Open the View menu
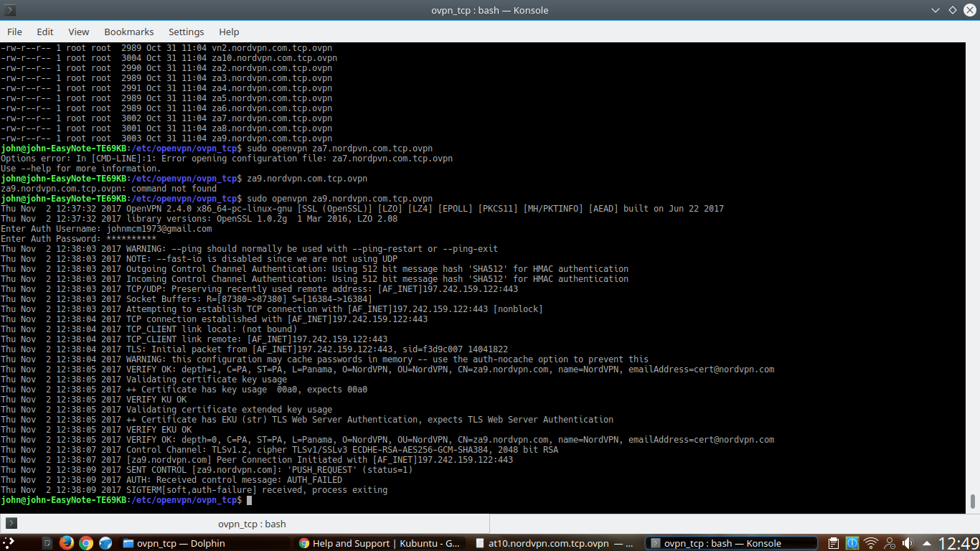Viewport: 980px width, 551px height. (x=79, y=32)
